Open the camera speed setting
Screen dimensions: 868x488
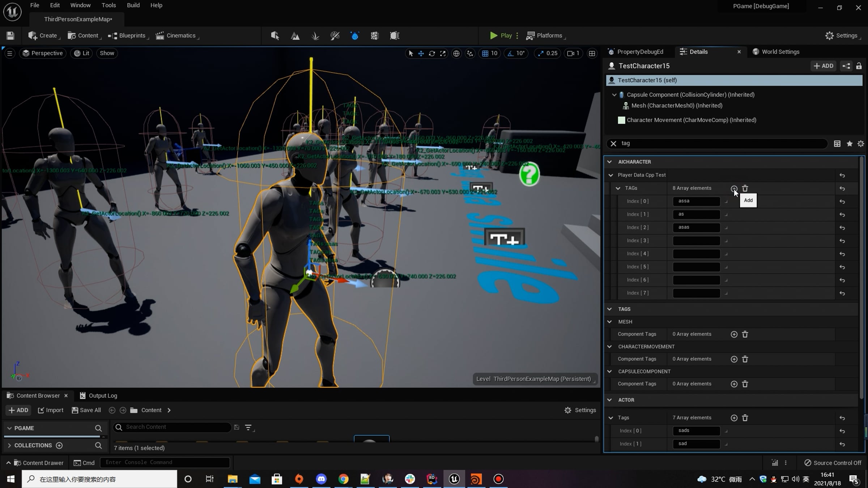[x=574, y=53]
